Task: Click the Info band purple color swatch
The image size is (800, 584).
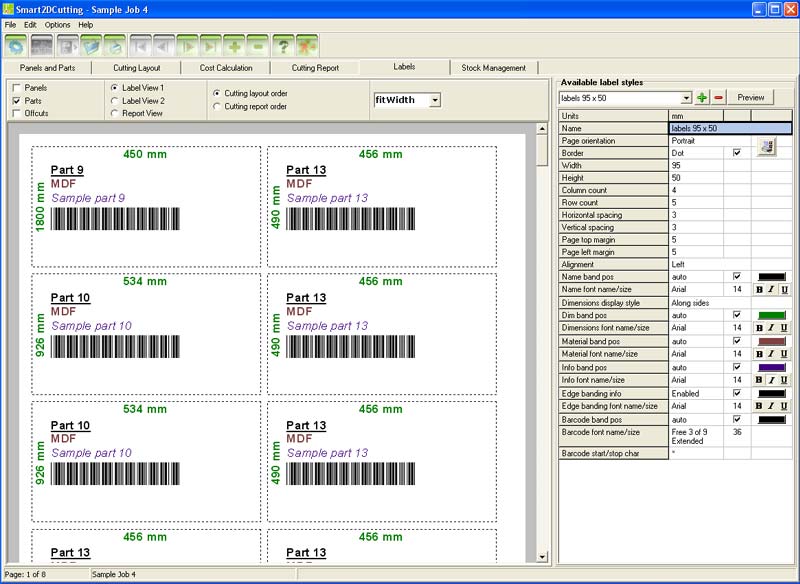Action: (772, 368)
